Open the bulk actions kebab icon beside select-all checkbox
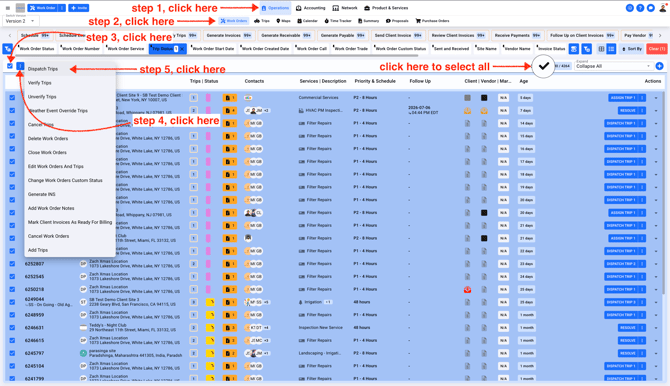This screenshot has height=386, width=670. click(x=20, y=66)
